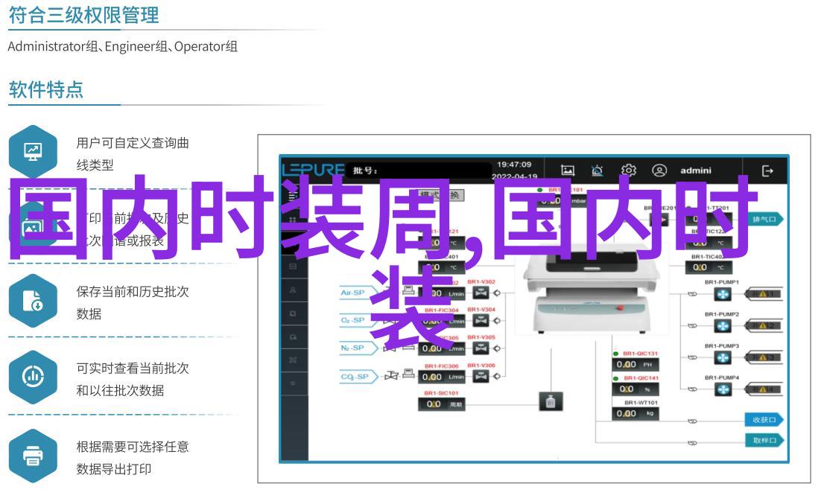Click the Air-SP gas inlet tag
Screen dimensions: 824x504
pos(358,293)
